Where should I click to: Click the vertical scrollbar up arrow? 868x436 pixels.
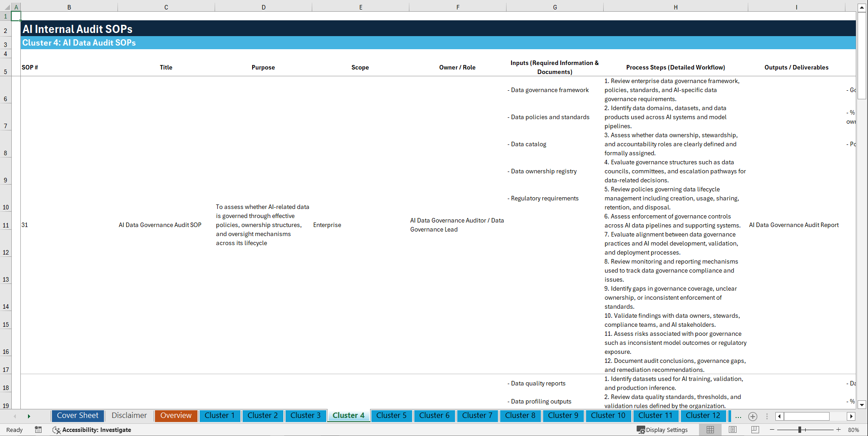862,8
